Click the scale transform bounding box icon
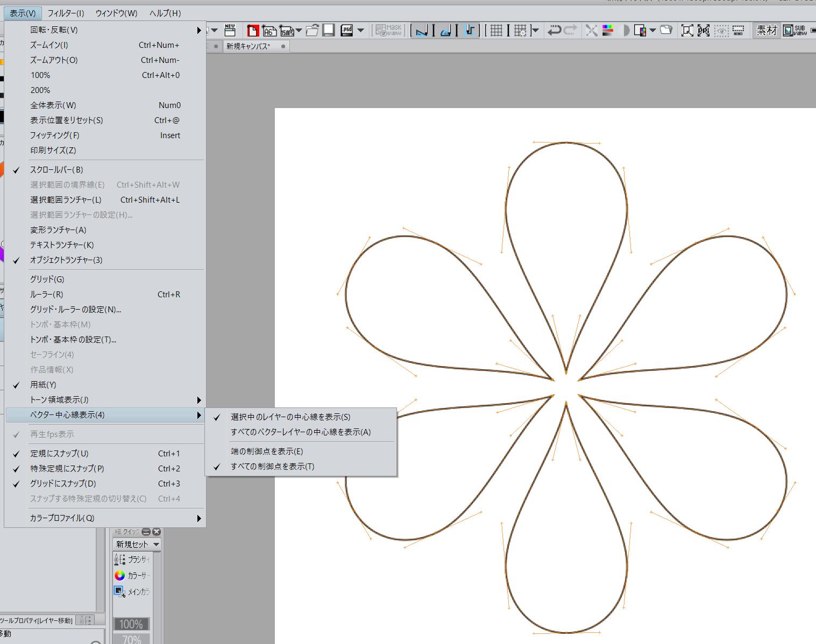This screenshot has width=816, height=644. pos(687,31)
